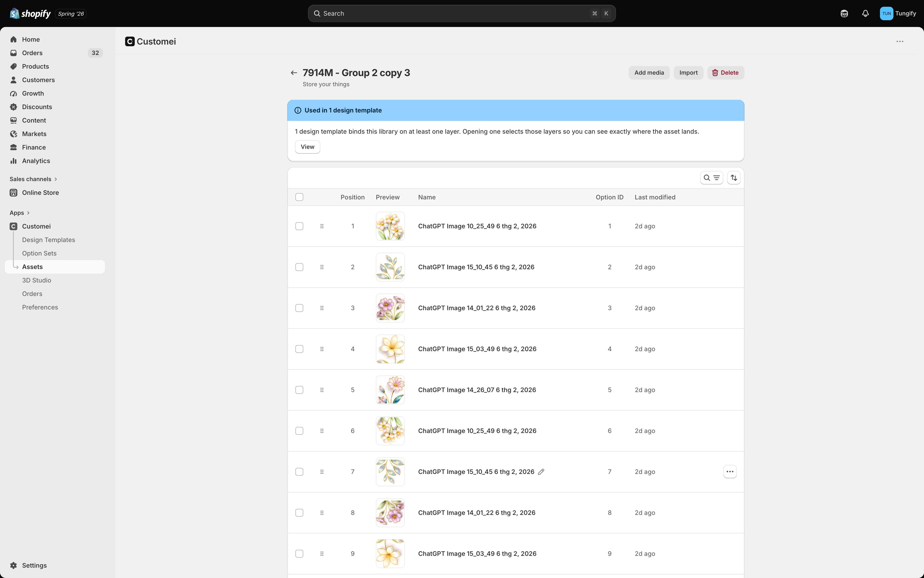Navigate to Analytics
This screenshot has width=924, height=578.
(x=55, y=161)
